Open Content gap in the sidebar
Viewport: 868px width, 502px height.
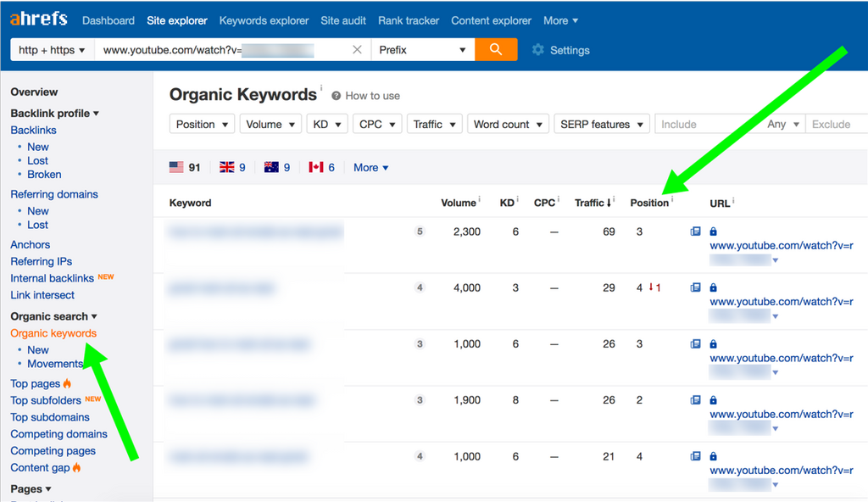(41, 467)
